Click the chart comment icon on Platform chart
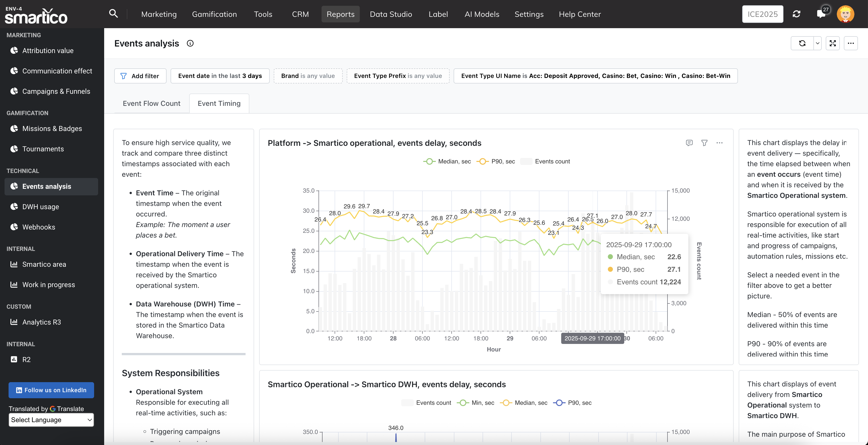Screen dimensions: 868x445 coord(689,143)
